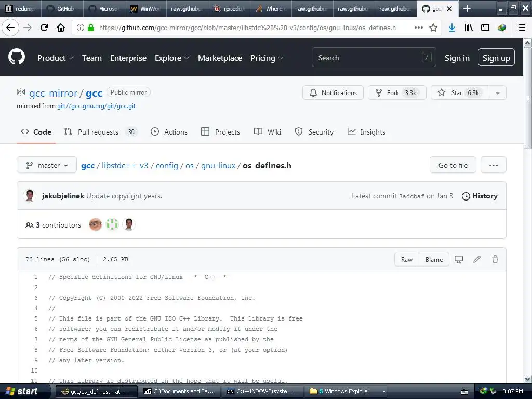Image resolution: width=532 pixels, height=399 pixels.
Task: Open gnu-linux breadcrumb folder
Action: coord(218,166)
